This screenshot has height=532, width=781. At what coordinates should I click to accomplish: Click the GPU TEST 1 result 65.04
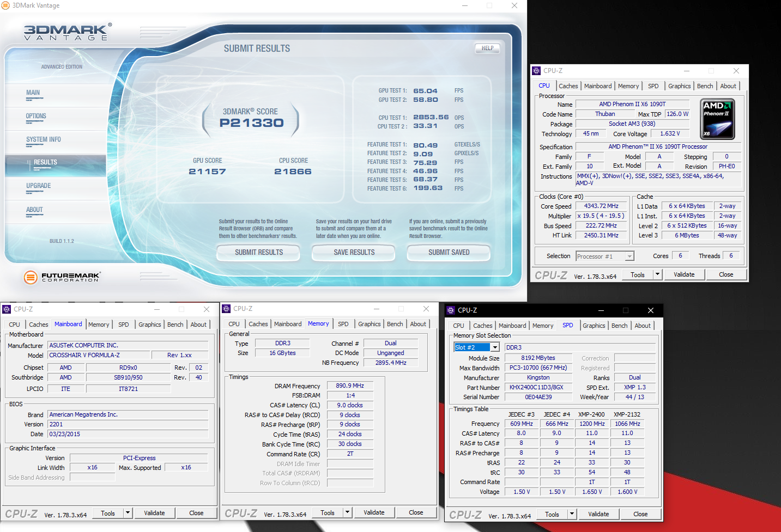point(425,91)
